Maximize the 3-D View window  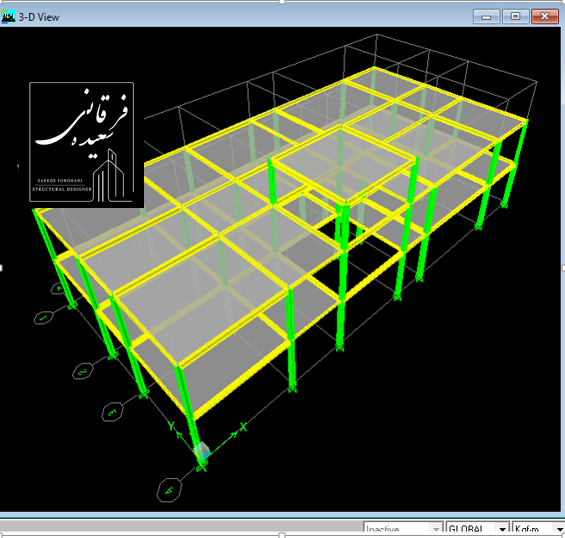[516, 16]
